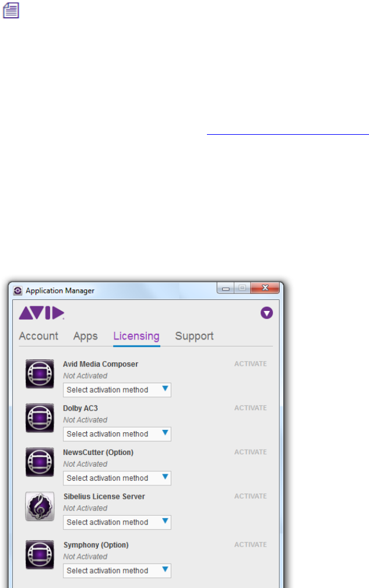Click Not Activated status under Sibelius License Server
The height and width of the screenshot is (588, 369).
(85, 509)
